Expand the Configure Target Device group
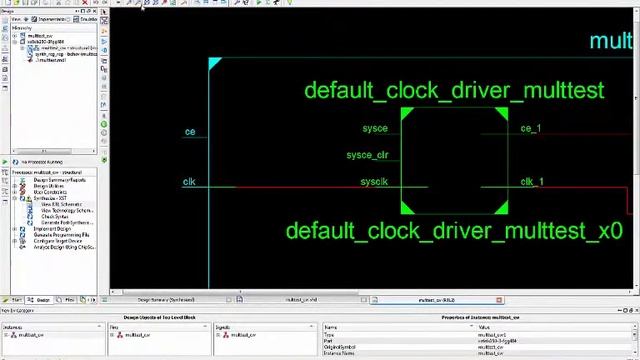 (15, 241)
